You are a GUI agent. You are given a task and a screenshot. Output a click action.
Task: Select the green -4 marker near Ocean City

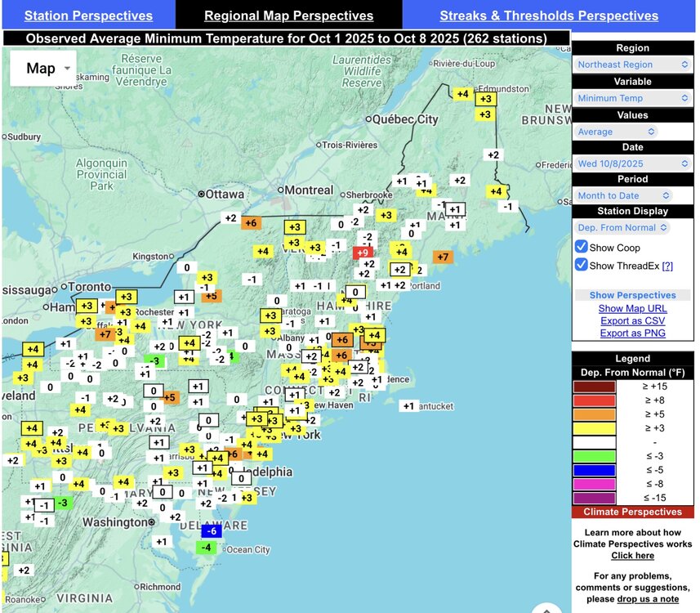(x=207, y=547)
